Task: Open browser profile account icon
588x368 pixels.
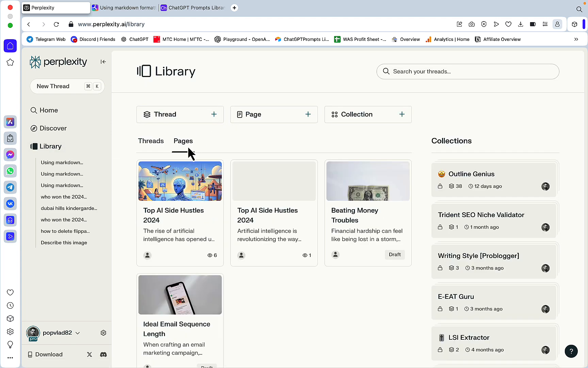Action: [x=557, y=24]
